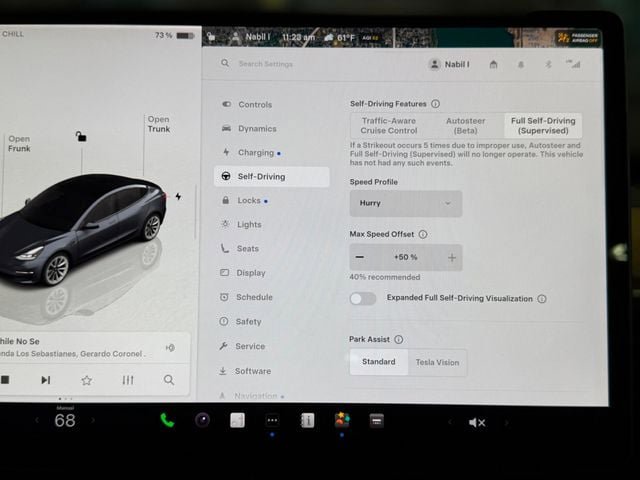This screenshot has height=480, width=640.
Task: Skip to the next track
Action: pos(46,380)
